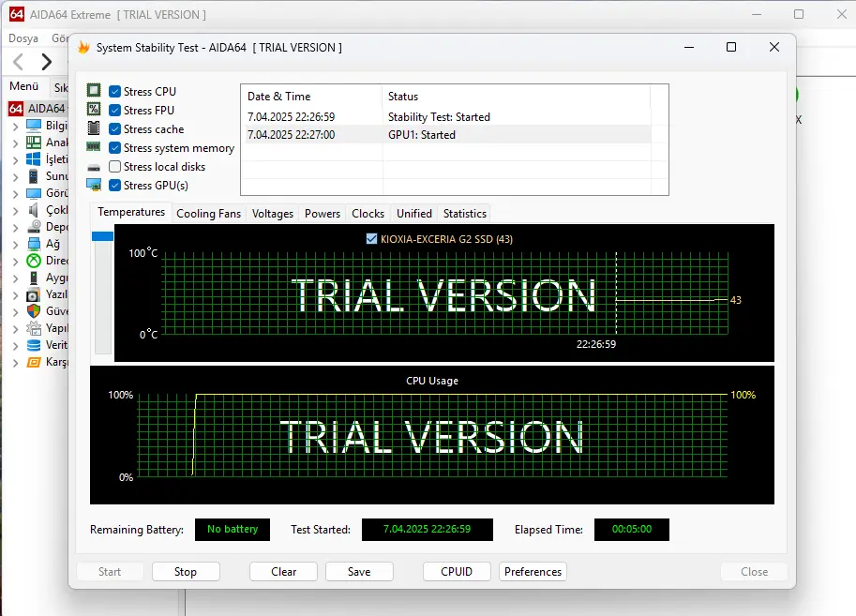
Task: Click the Dire Xbox DirectX icon in the sidebar
Action: pyautogui.click(x=34, y=261)
